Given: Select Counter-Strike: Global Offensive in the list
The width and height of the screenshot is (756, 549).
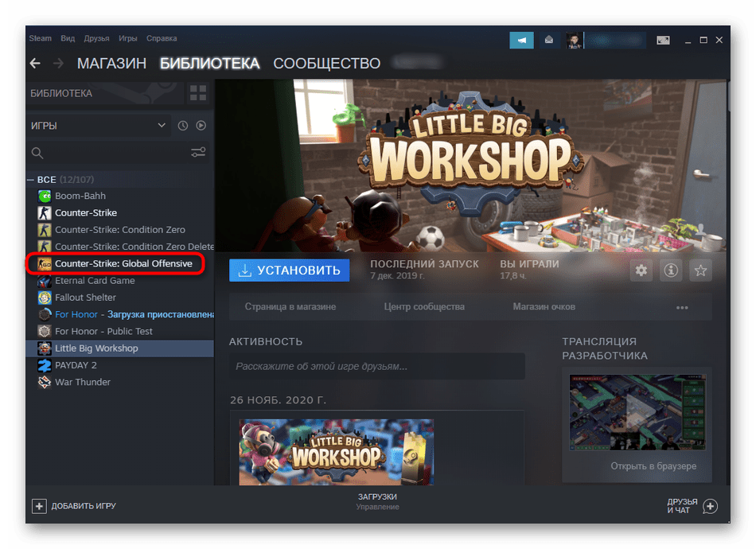Looking at the screenshot, I should click(x=123, y=263).
